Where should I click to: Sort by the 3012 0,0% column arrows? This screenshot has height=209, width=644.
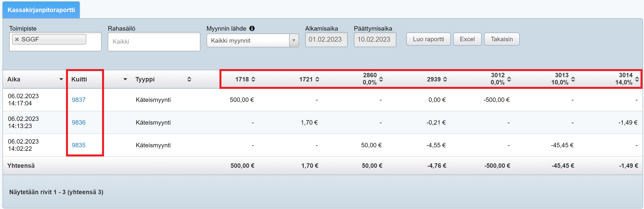(x=509, y=79)
